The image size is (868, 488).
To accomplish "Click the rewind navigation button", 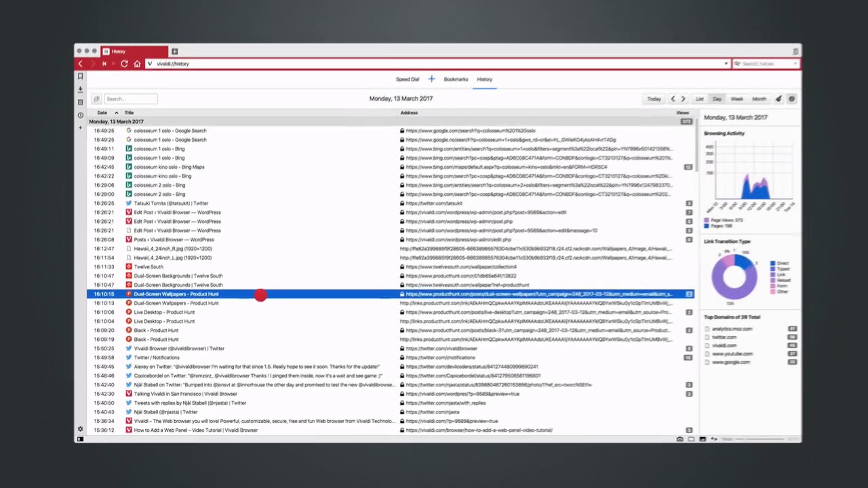I will click(104, 64).
